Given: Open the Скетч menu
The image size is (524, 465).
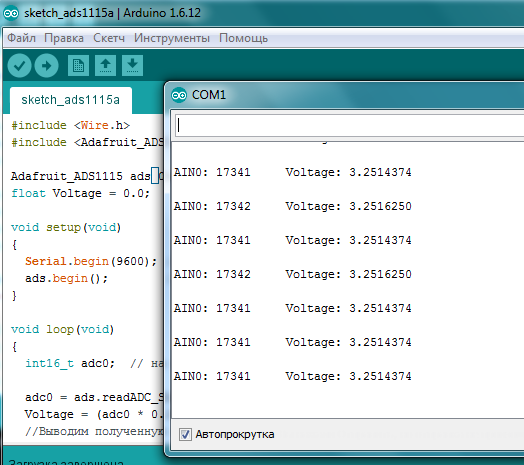Looking at the screenshot, I should (109, 38).
